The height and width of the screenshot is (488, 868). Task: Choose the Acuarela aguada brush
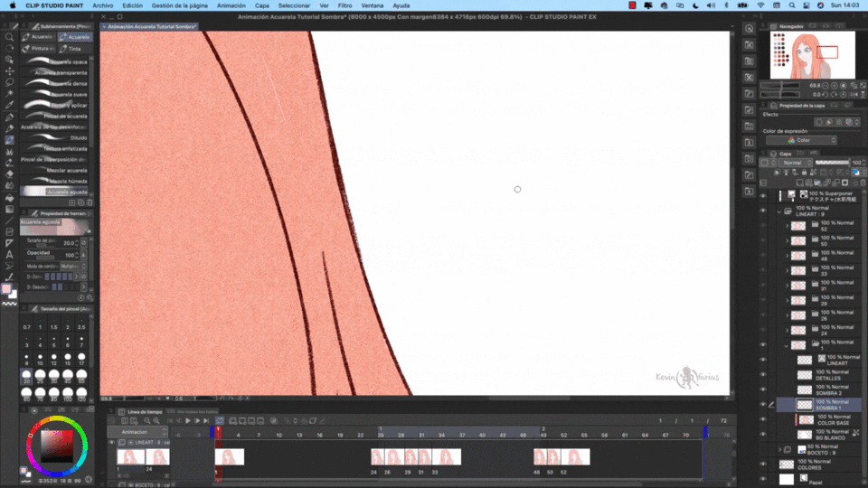pos(55,192)
